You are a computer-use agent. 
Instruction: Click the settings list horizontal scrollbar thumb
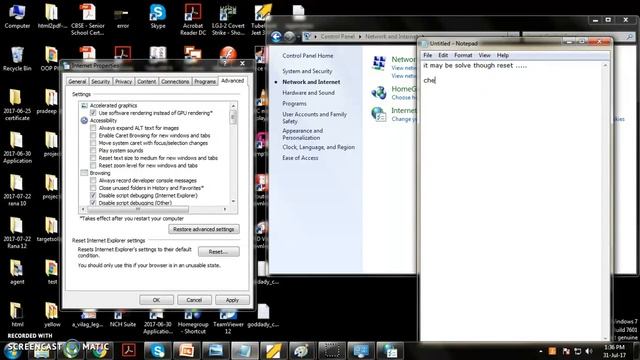138,209
